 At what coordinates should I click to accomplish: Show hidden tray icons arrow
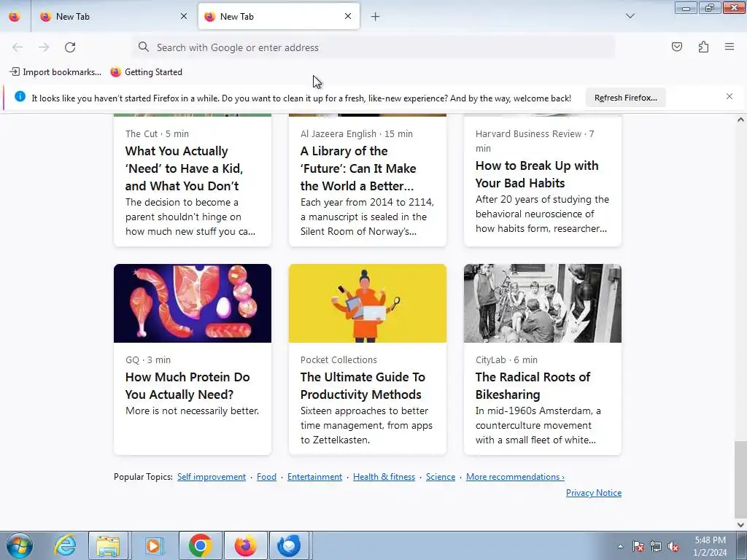click(620, 546)
